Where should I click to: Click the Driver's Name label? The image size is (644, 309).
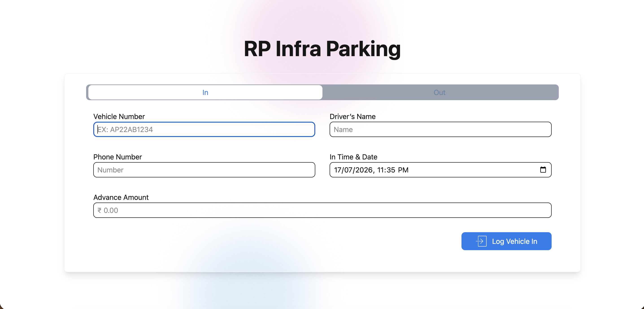352,117
